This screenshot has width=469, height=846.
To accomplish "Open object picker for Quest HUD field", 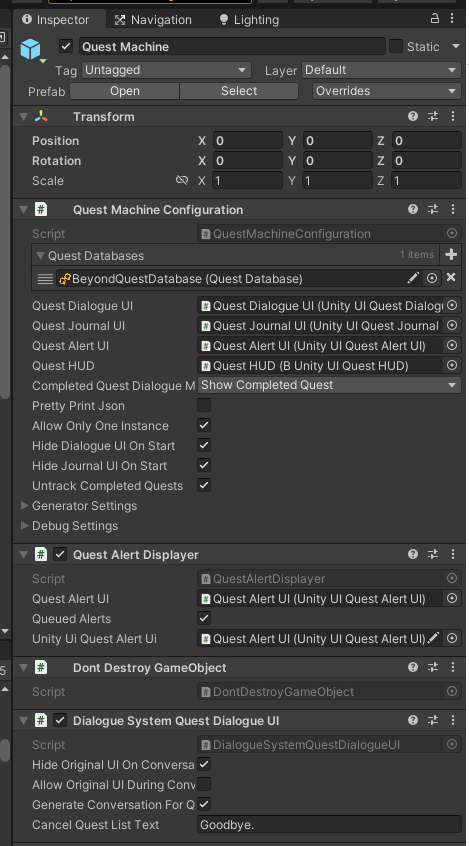I will pos(452,365).
